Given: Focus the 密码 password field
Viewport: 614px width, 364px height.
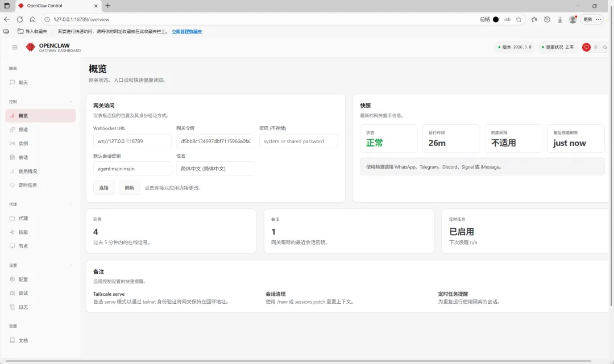Looking at the screenshot, I should pos(298,141).
